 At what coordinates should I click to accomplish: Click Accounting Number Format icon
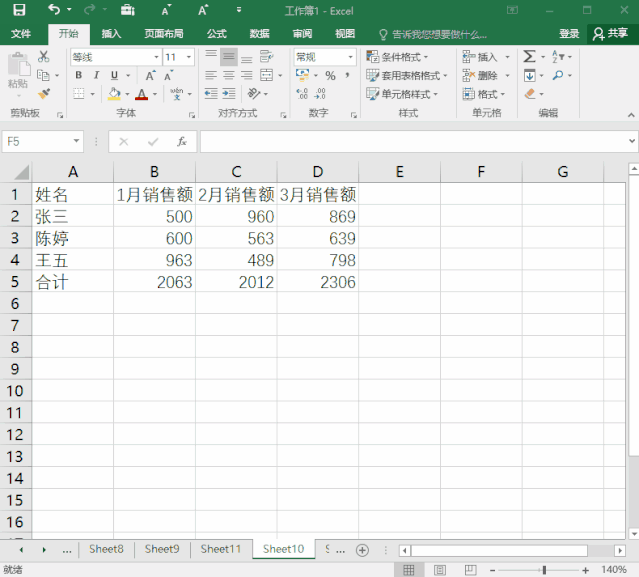click(302, 75)
